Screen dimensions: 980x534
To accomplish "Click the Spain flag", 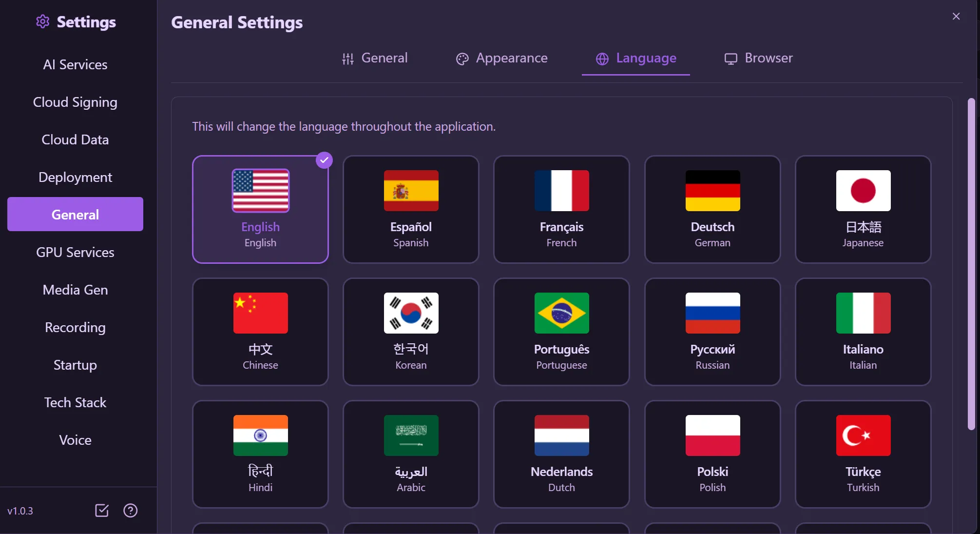I will (411, 191).
